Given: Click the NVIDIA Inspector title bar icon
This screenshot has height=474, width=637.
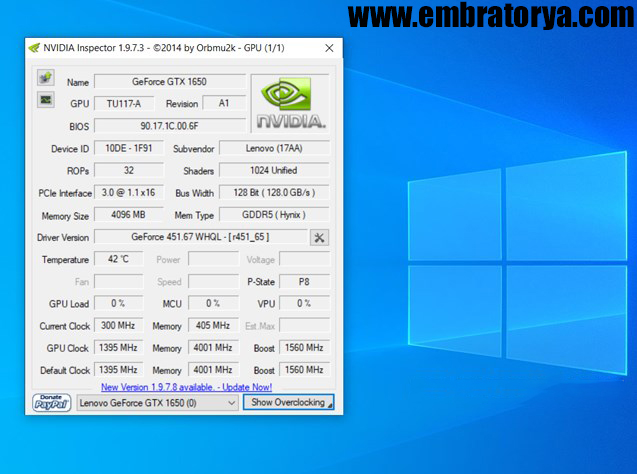Looking at the screenshot, I should [x=35, y=48].
